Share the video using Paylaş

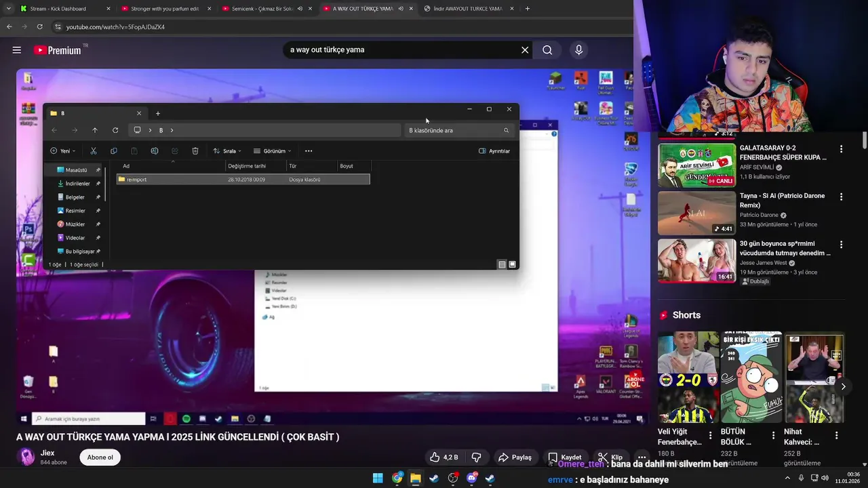click(x=515, y=457)
